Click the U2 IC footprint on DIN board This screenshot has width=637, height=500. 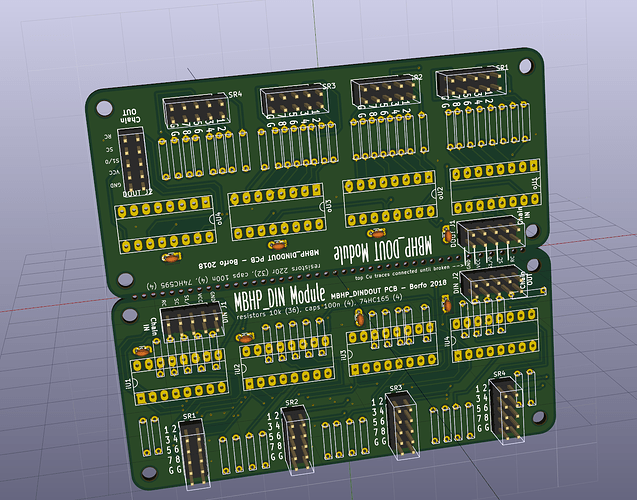coord(287,363)
